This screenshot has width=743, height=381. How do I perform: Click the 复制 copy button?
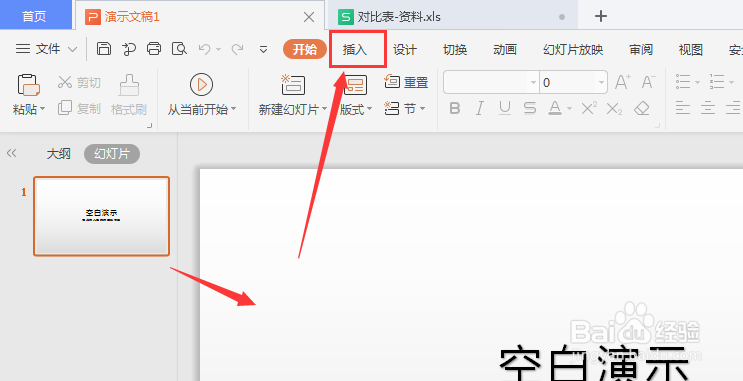tap(79, 109)
